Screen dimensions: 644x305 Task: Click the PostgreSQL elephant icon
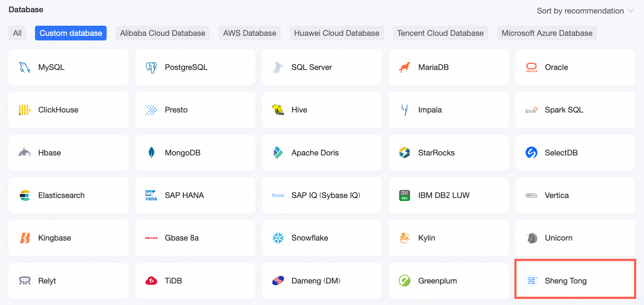[x=151, y=67]
